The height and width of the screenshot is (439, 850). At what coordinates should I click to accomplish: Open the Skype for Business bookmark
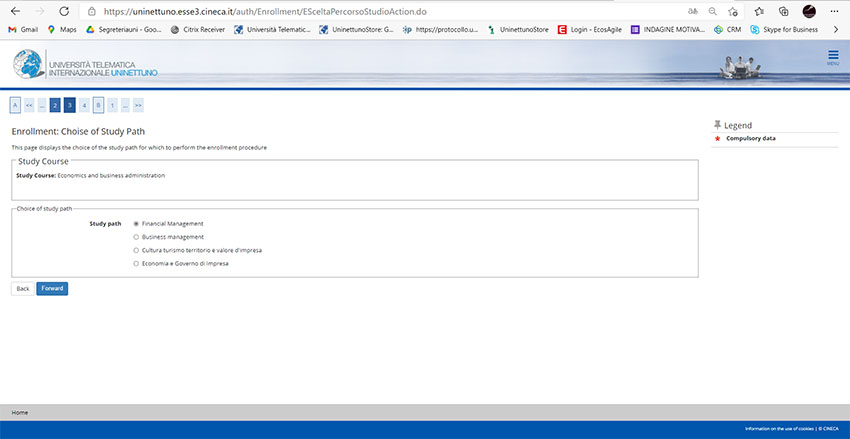783,30
